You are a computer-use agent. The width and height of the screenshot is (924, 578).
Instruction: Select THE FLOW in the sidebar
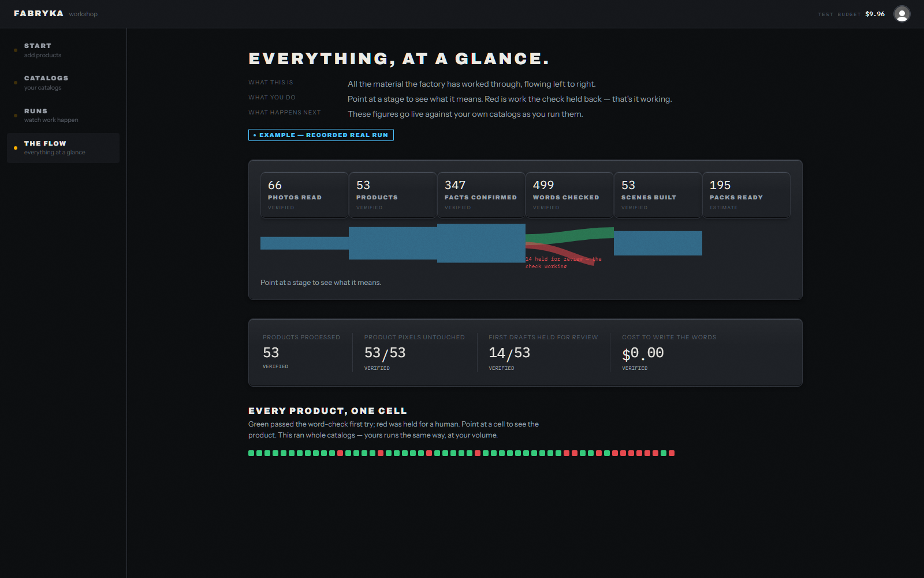pos(63,147)
